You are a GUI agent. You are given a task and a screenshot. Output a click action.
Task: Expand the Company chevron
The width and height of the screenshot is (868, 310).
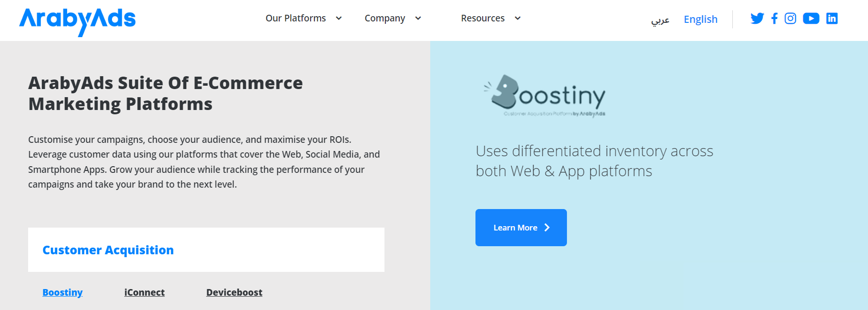click(x=418, y=19)
